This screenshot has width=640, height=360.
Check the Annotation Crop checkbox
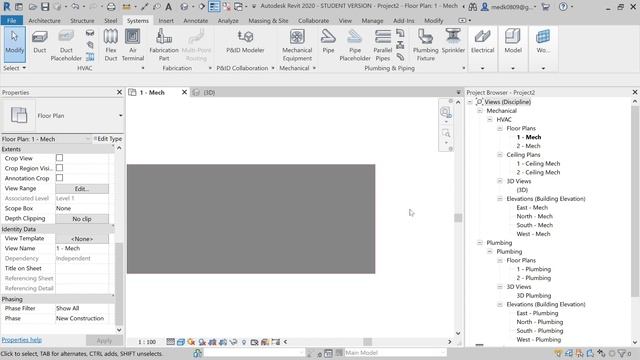(x=60, y=178)
